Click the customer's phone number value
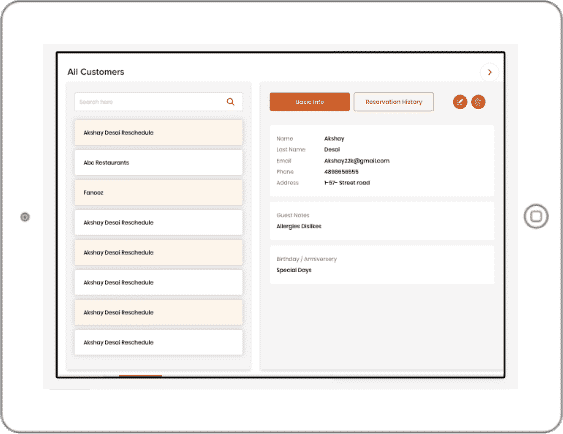The height and width of the screenshot is (434, 563). click(x=341, y=172)
